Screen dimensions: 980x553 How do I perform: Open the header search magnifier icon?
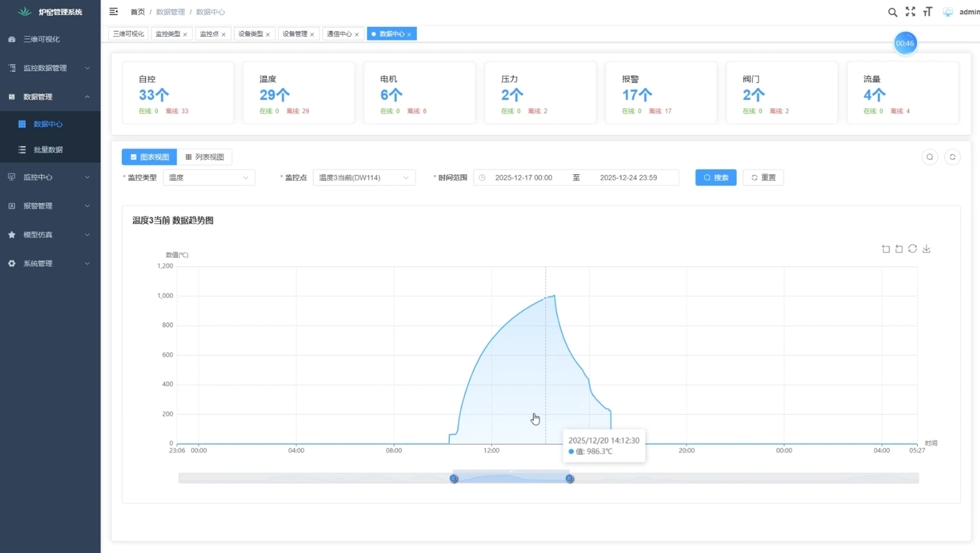[x=892, y=12]
